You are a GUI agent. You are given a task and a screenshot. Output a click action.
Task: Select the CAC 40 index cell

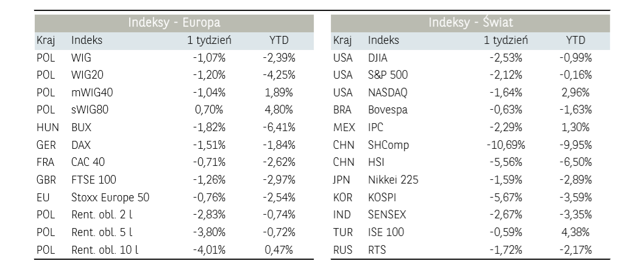(87, 162)
